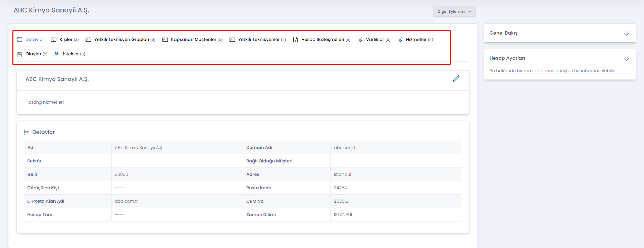Click the Kapsanan Müşteriler tab icon
The height and width of the screenshot is (248, 644).
tap(165, 40)
